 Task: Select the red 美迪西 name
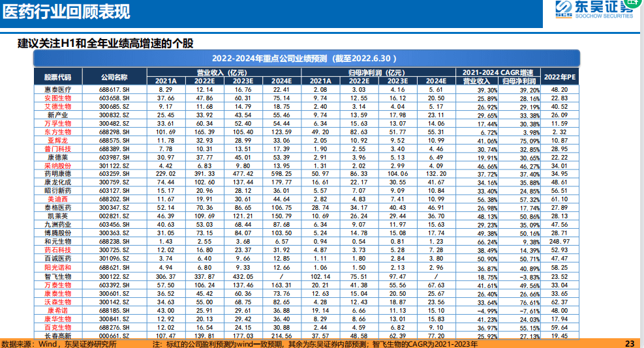(x=58, y=199)
